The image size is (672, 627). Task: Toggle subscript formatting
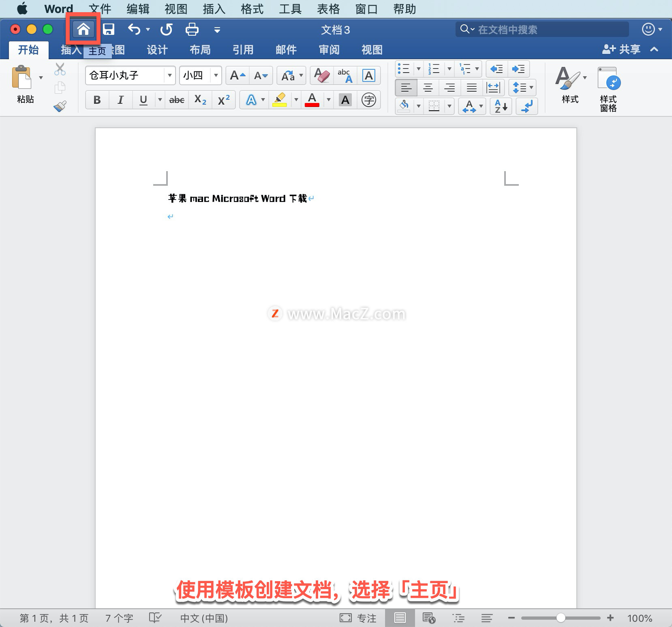point(200,100)
